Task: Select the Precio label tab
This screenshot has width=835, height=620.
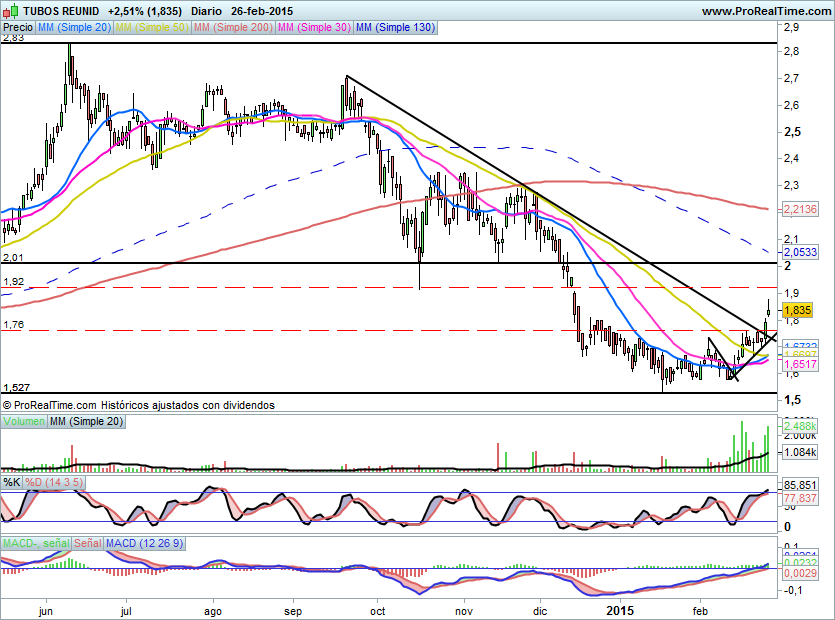Action: pyautogui.click(x=17, y=28)
